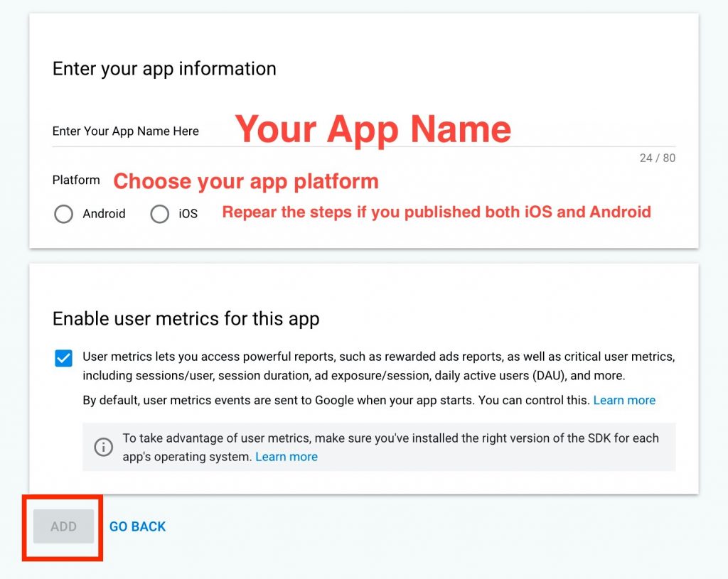Screen dimensions: 728x579
Task: Select the iOS platform radio button
Action: [x=160, y=214]
